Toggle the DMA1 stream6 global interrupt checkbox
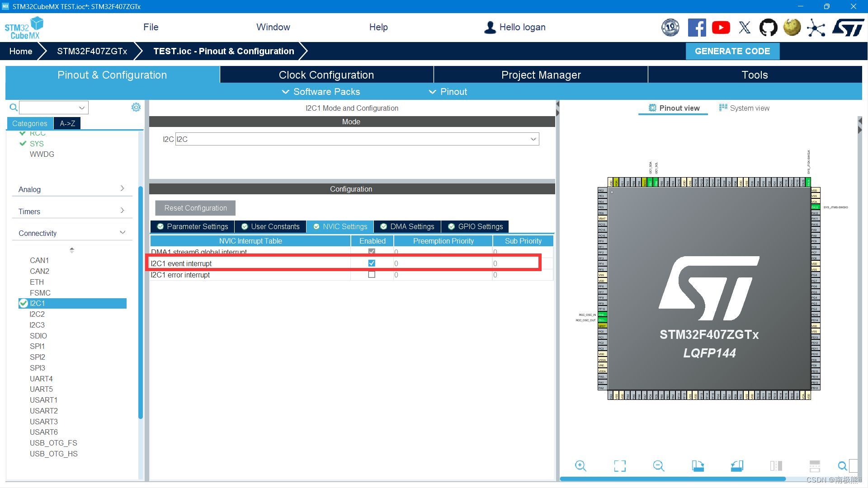 pos(372,252)
